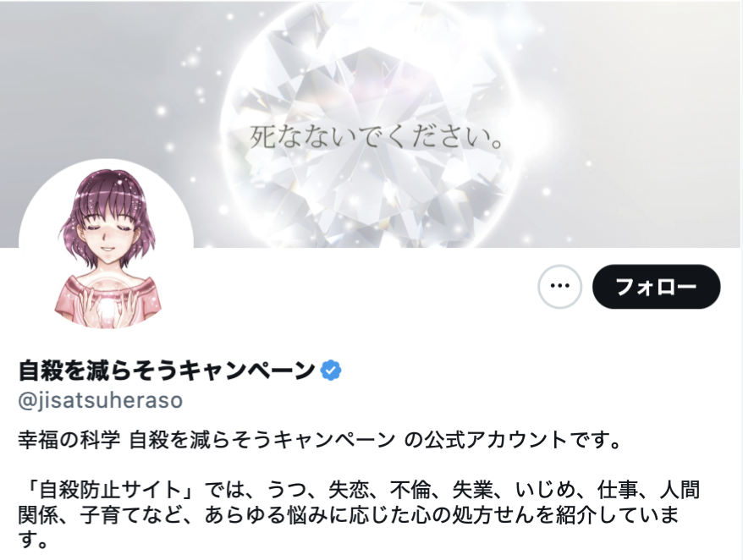Screen dimensions: 743x560
Task: Click the word 仕事 in the bio
Action: click(x=618, y=490)
